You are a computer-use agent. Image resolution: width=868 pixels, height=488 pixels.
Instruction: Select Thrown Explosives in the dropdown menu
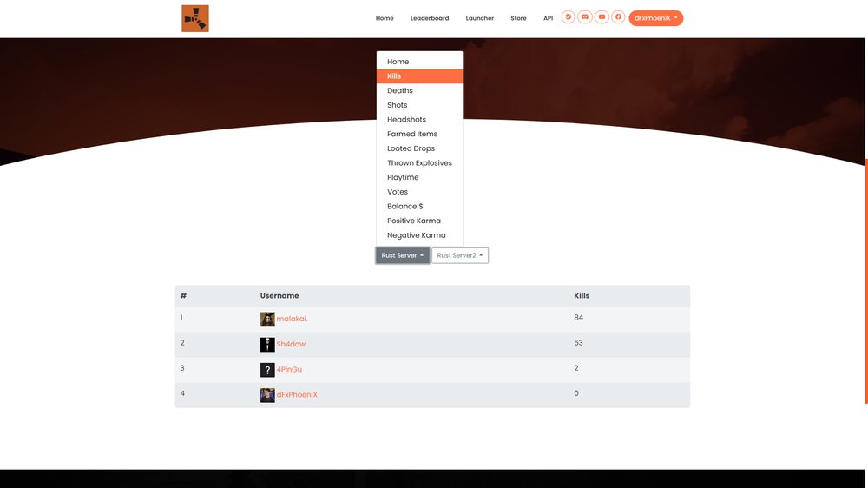419,162
